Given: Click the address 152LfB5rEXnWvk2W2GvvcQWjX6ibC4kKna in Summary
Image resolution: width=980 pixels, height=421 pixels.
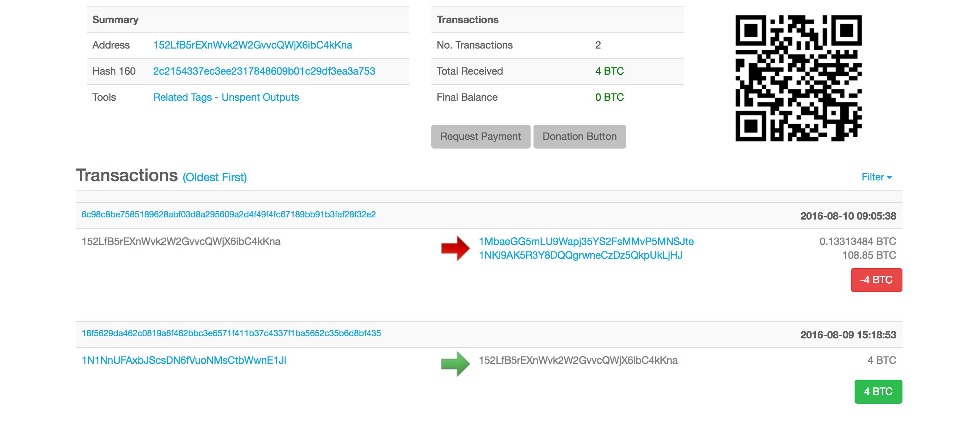Looking at the screenshot, I should [x=252, y=45].
